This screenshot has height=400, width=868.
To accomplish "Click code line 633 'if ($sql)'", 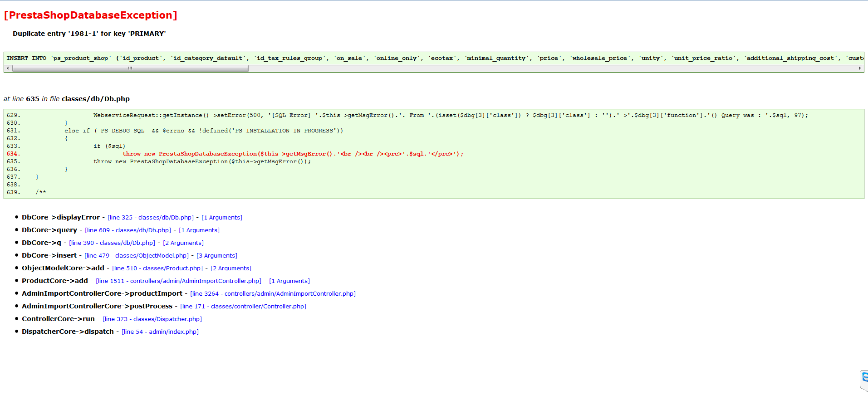I will tap(109, 146).
